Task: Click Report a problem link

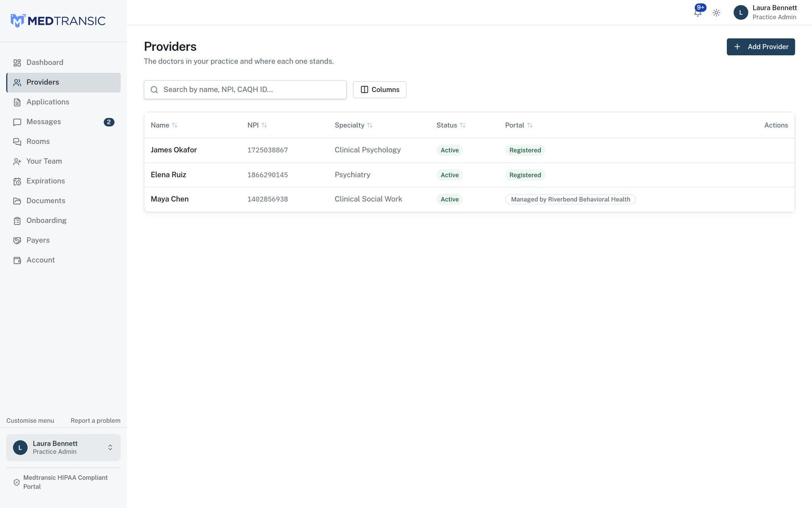Action: [95, 421]
